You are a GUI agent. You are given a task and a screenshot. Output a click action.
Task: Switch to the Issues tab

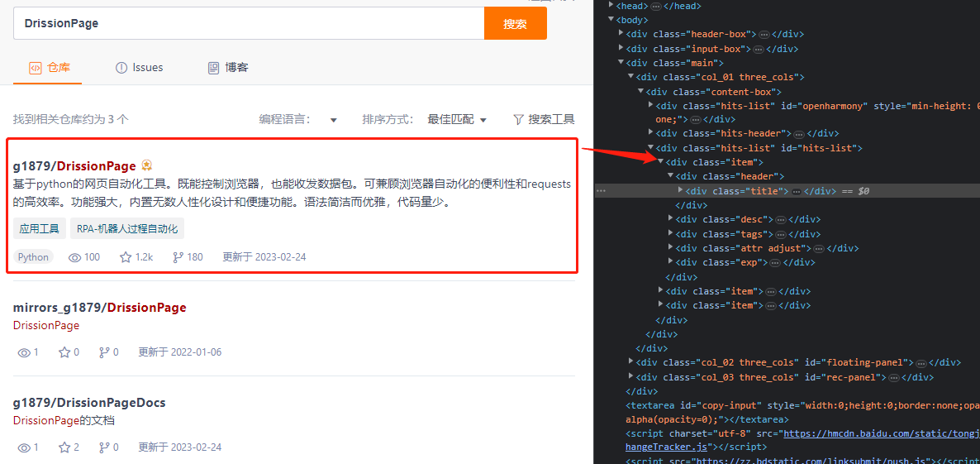click(x=140, y=68)
